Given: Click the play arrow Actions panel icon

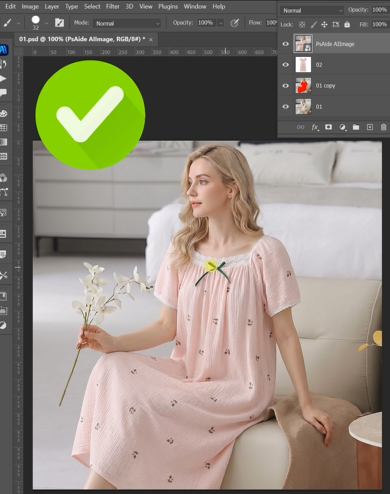Looking at the screenshot, I should tap(3, 79).
